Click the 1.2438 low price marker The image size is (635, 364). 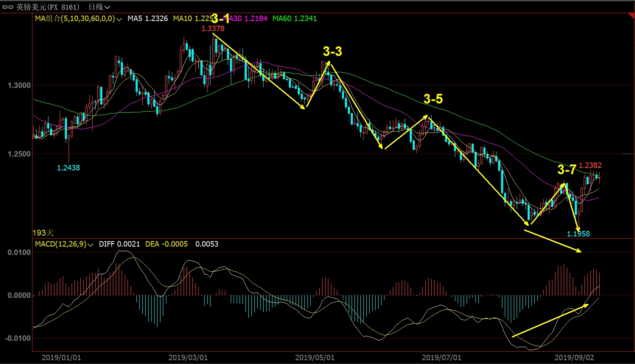tap(68, 168)
